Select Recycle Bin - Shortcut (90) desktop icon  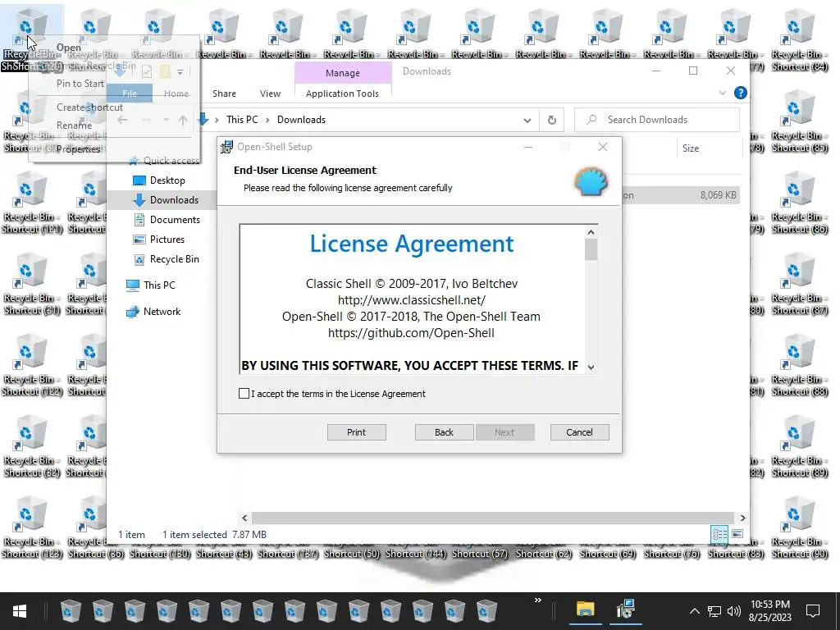(x=799, y=528)
